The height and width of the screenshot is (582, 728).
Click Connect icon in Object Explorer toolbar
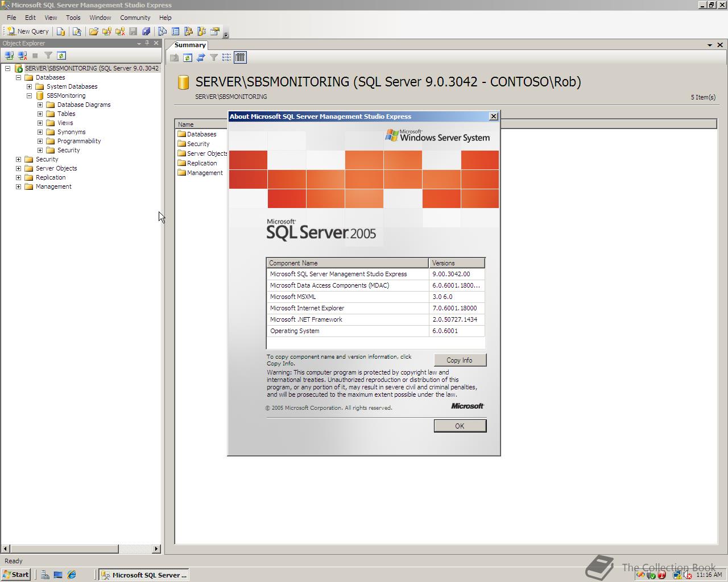pos(9,55)
